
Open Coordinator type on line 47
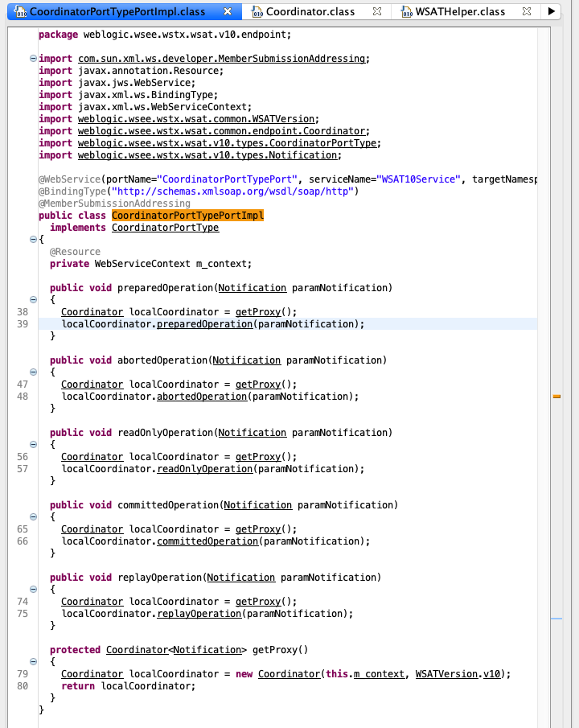click(x=92, y=385)
